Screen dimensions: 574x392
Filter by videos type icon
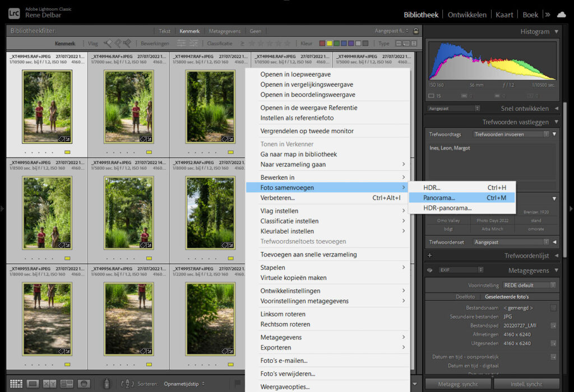[414, 43]
